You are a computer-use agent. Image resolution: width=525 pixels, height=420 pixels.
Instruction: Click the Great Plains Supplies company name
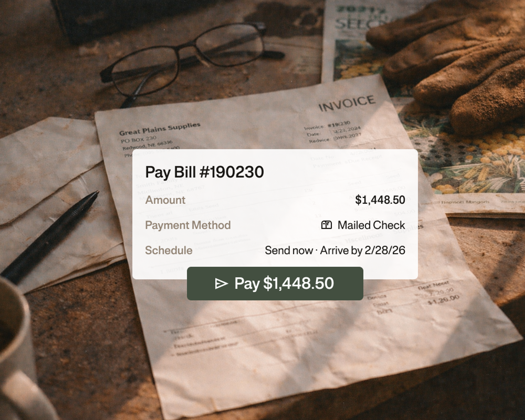[x=160, y=129]
